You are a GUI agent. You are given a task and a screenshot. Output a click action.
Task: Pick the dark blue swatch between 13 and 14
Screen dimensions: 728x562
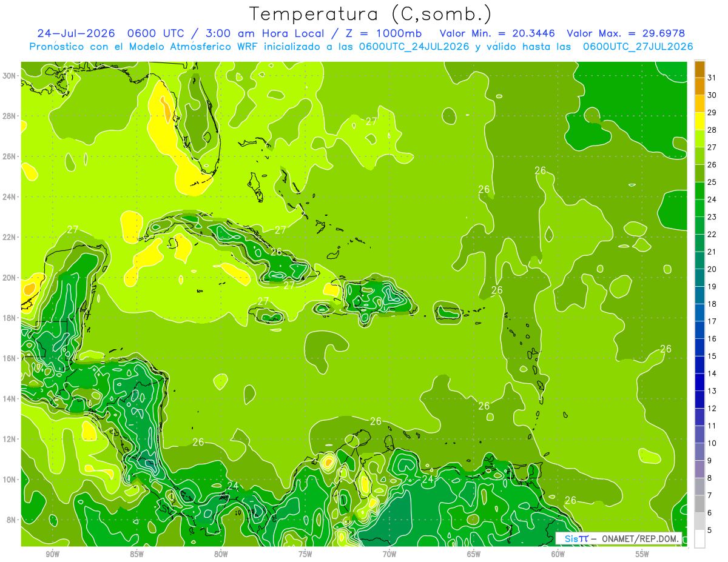coord(699,383)
